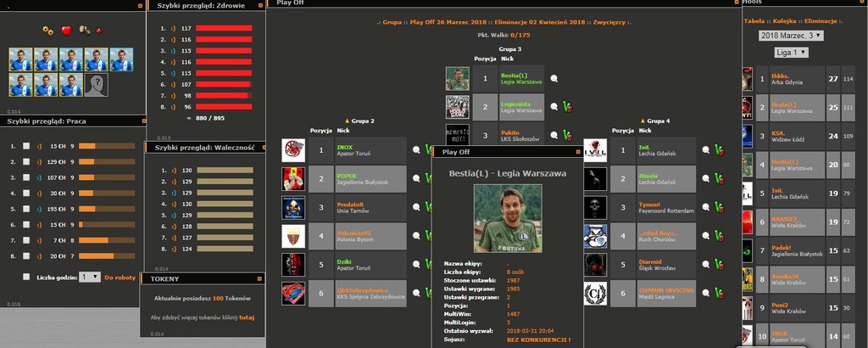Click the Do roboty link

(120, 277)
